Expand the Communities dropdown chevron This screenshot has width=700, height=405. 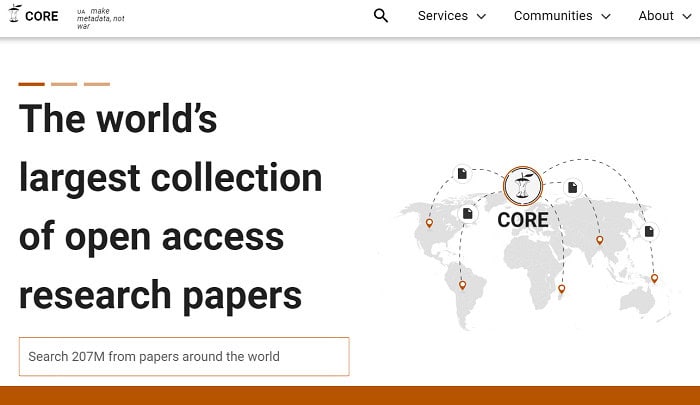[x=606, y=17]
